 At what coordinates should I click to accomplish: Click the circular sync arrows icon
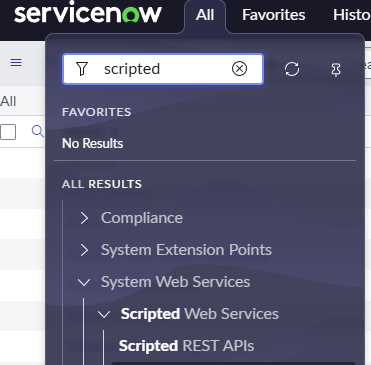[x=292, y=69]
